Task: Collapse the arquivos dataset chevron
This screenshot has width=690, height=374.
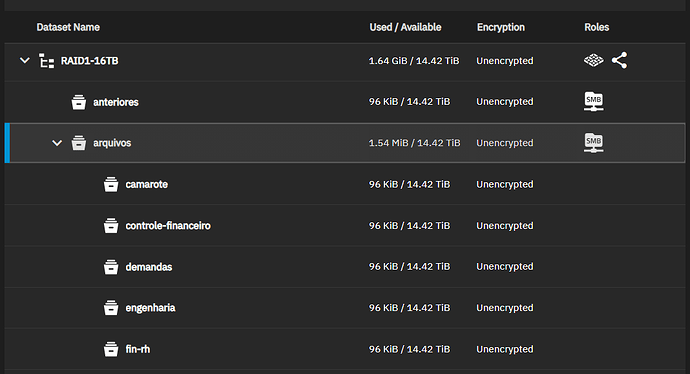Action: (57, 143)
